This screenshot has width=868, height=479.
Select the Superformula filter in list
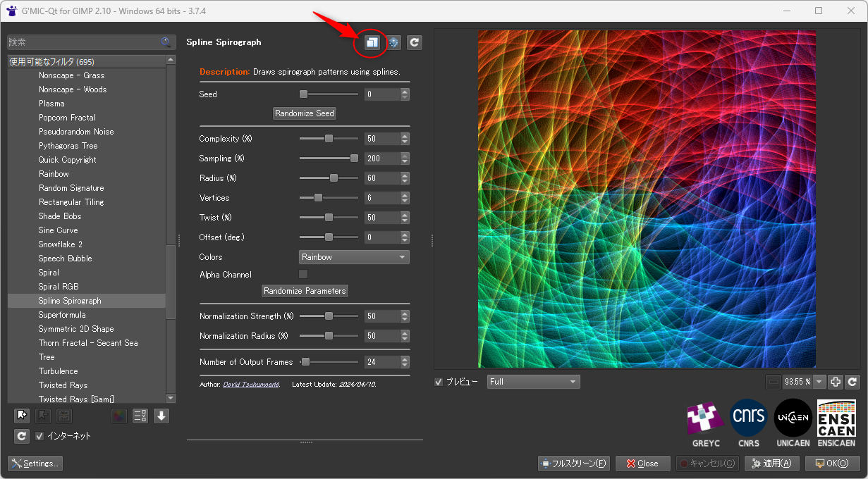pos(62,315)
